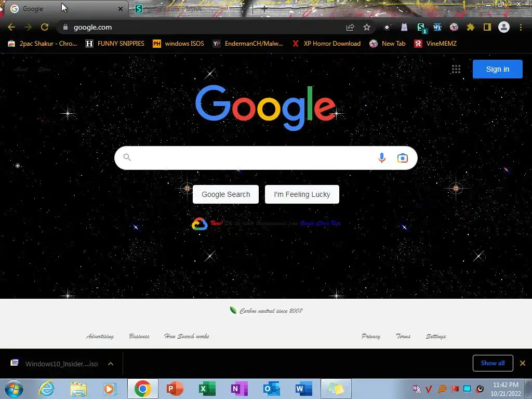Image resolution: width=532 pixels, height=399 pixels.
Task: Launch Excel from taskbar
Action: (x=207, y=389)
